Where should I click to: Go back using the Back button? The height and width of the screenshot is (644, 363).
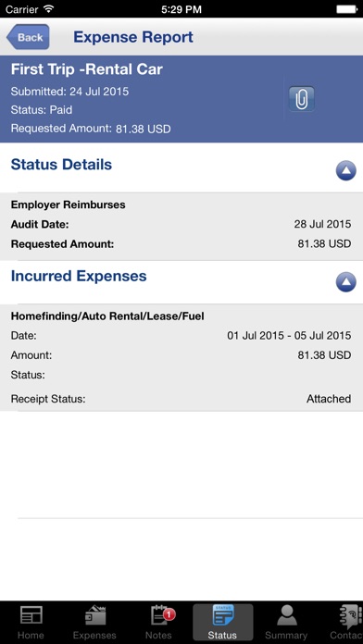pyautogui.click(x=28, y=37)
